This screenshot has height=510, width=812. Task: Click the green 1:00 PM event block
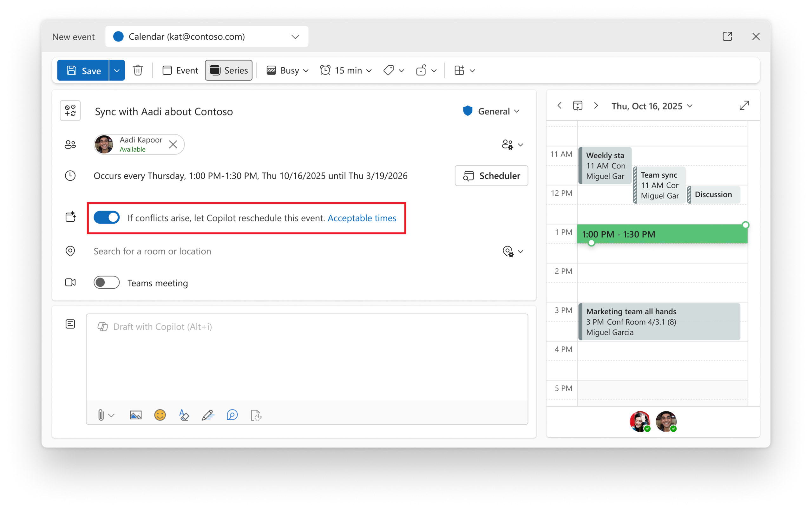(x=662, y=234)
